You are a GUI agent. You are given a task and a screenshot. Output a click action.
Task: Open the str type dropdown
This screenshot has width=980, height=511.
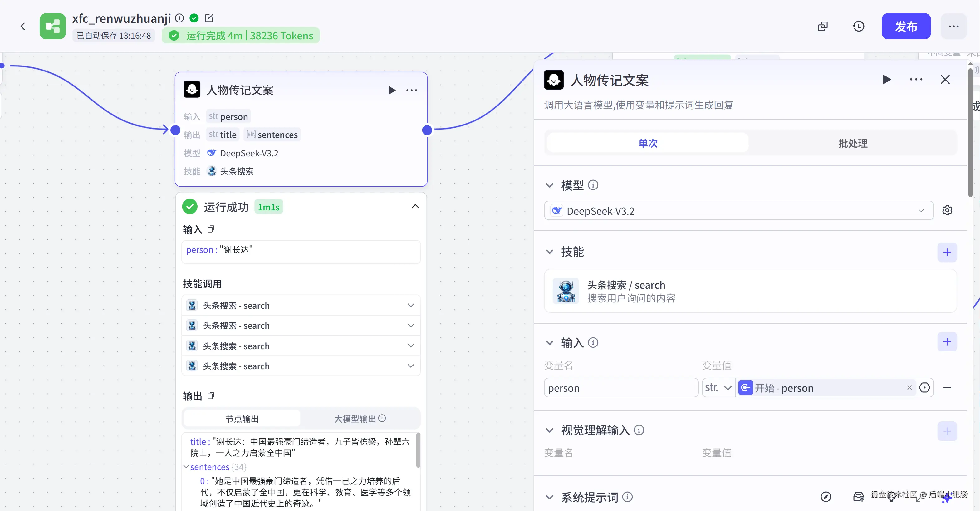point(718,388)
